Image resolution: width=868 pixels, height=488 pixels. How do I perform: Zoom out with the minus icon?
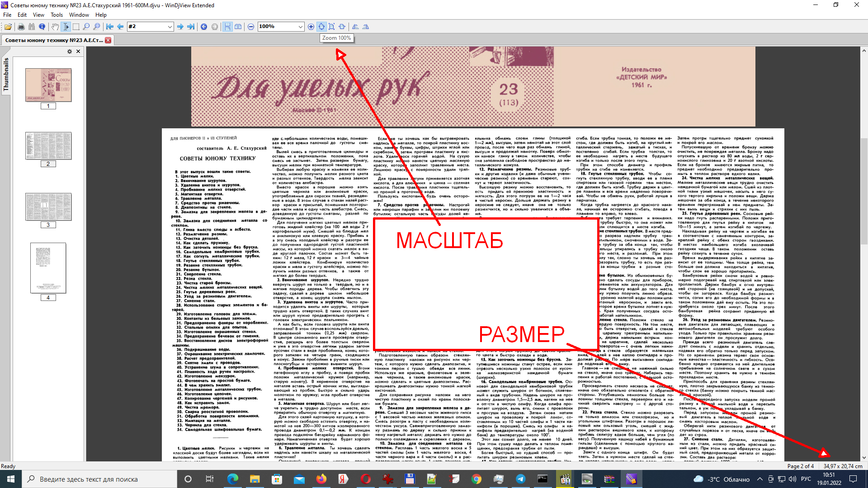(x=251, y=27)
